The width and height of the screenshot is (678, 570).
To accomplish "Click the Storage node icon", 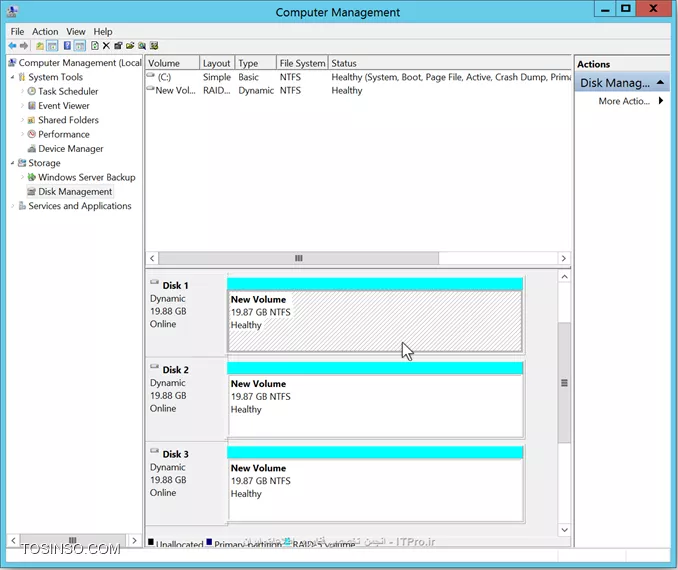I will [x=22, y=163].
